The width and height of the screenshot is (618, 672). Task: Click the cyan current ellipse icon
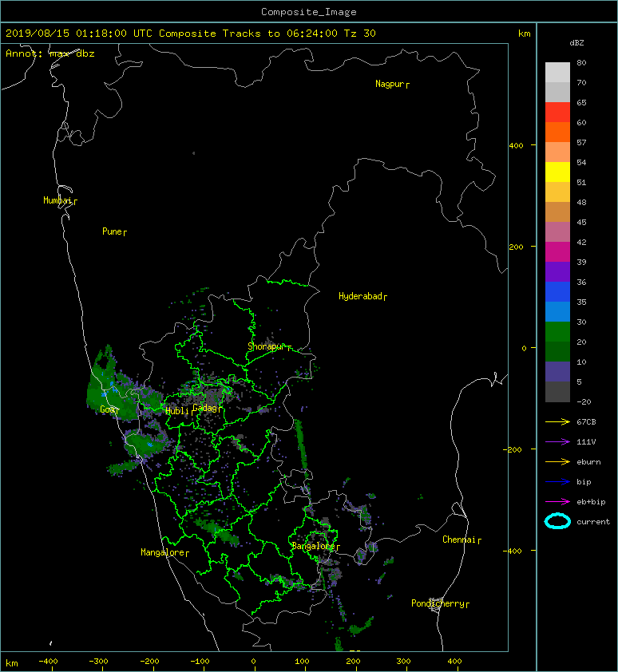[x=557, y=521]
